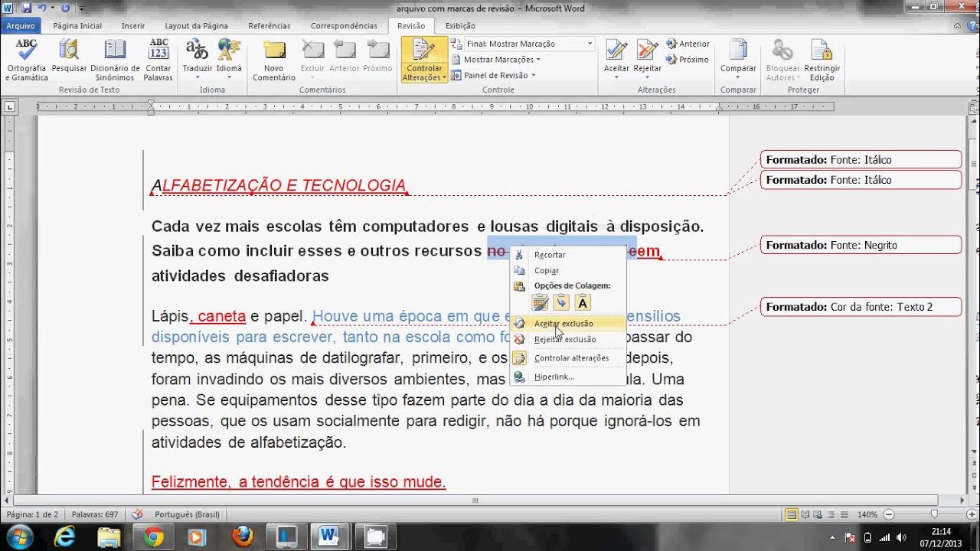The width and height of the screenshot is (980, 551).
Task: Go to the Próximo change
Action: tap(688, 60)
